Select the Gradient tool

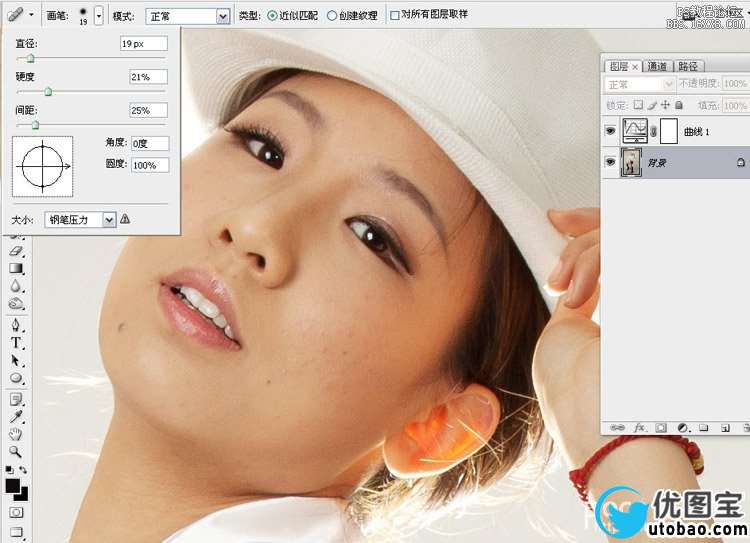[x=16, y=268]
